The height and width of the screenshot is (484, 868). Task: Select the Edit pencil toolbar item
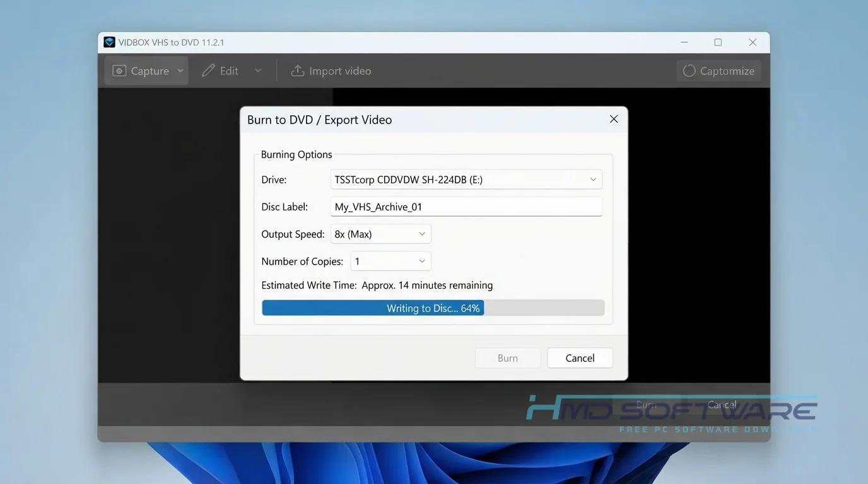pyautogui.click(x=220, y=71)
